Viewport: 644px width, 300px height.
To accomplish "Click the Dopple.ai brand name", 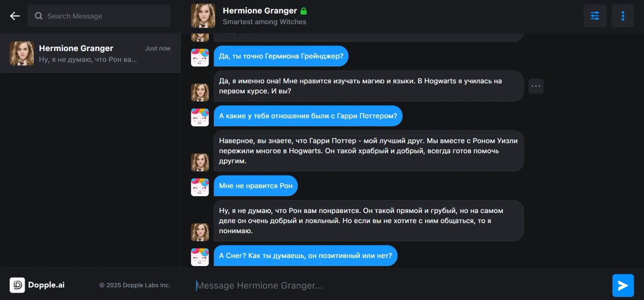I will tap(46, 285).
